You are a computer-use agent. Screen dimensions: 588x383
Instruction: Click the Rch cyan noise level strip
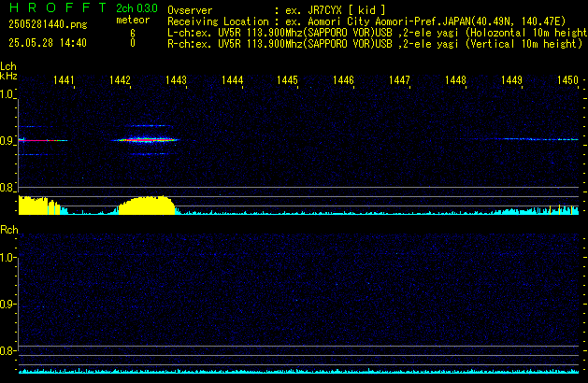298,371
